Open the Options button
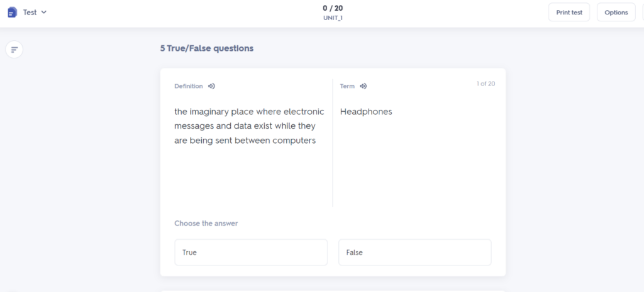644x292 pixels. pos(616,13)
